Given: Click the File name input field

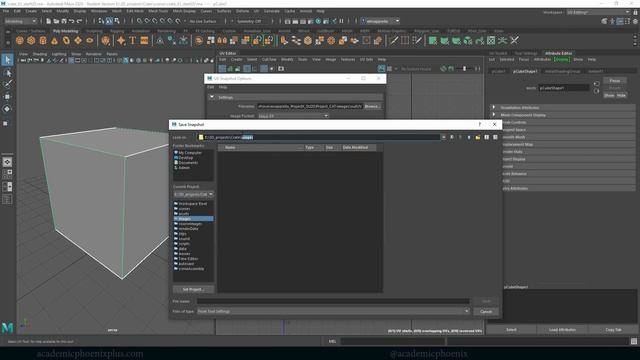Looking at the screenshot, I should coord(333,301).
